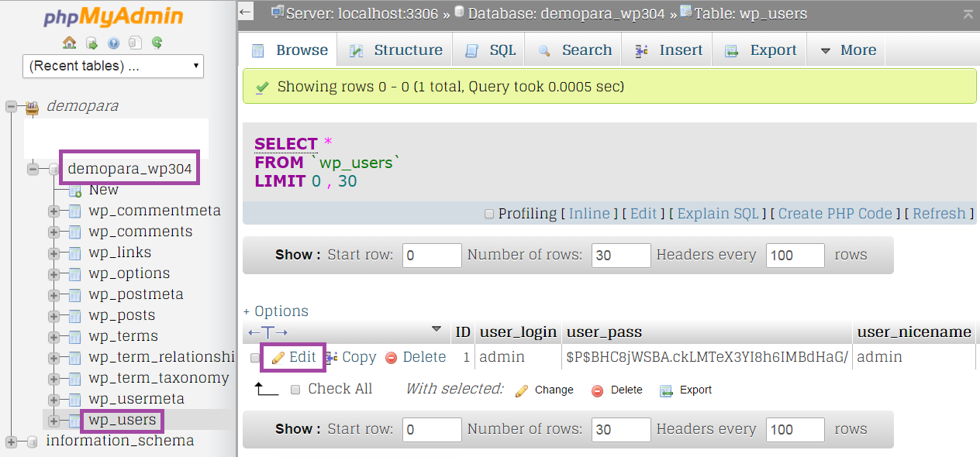Click the wp_comments table icon
Viewport: 980px width, 457px height.
[75, 232]
